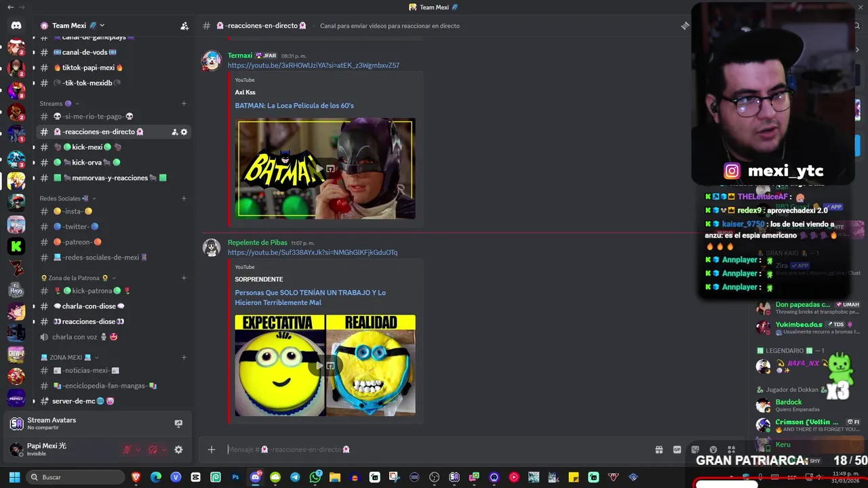The image size is (868, 488).
Task: Open the -patreon- channel
Action: pyautogui.click(x=113, y=242)
